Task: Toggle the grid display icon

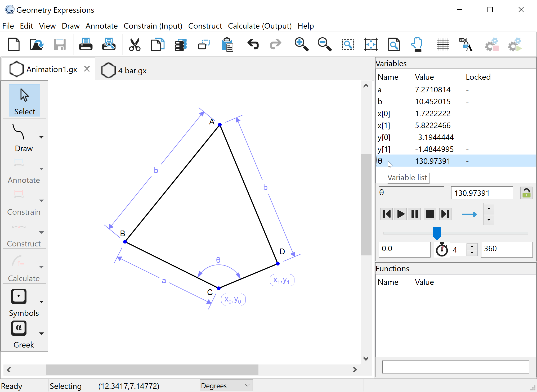Action: [443, 44]
